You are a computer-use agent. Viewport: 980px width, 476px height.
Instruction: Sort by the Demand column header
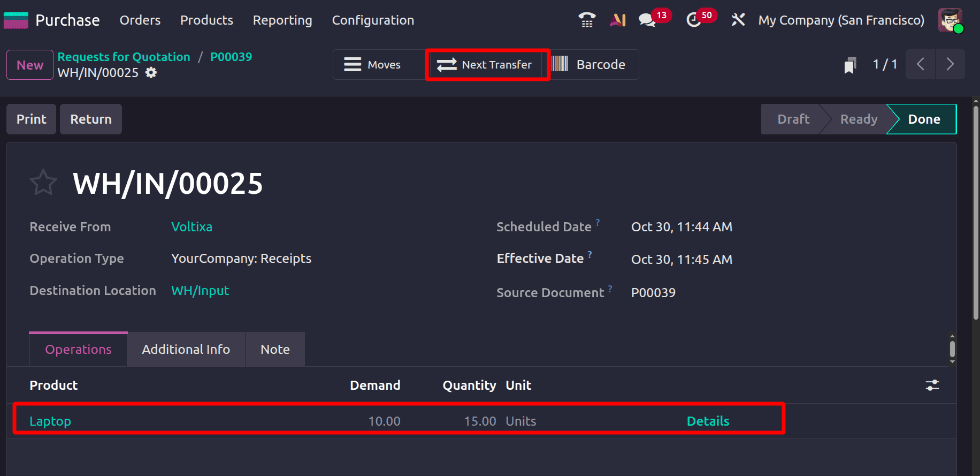pyautogui.click(x=375, y=385)
